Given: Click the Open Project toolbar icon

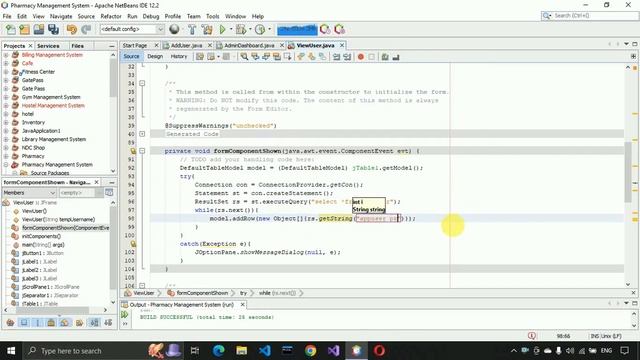Looking at the screenshot, I should tap(39, 29).
